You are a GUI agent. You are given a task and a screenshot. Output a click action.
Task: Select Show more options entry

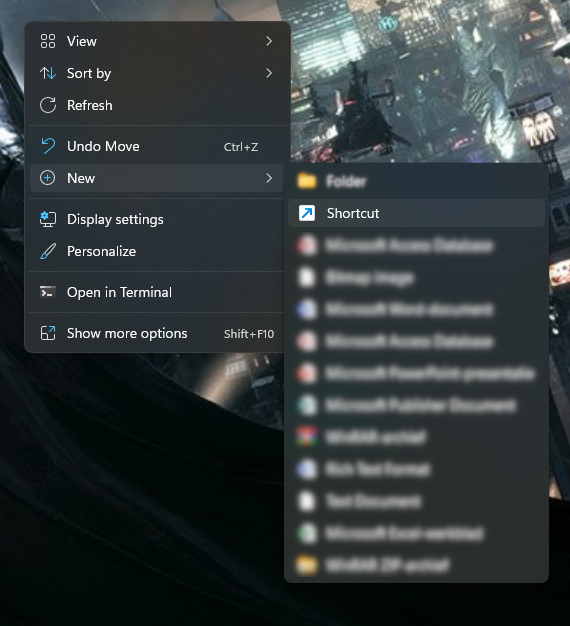pos(156,333)
